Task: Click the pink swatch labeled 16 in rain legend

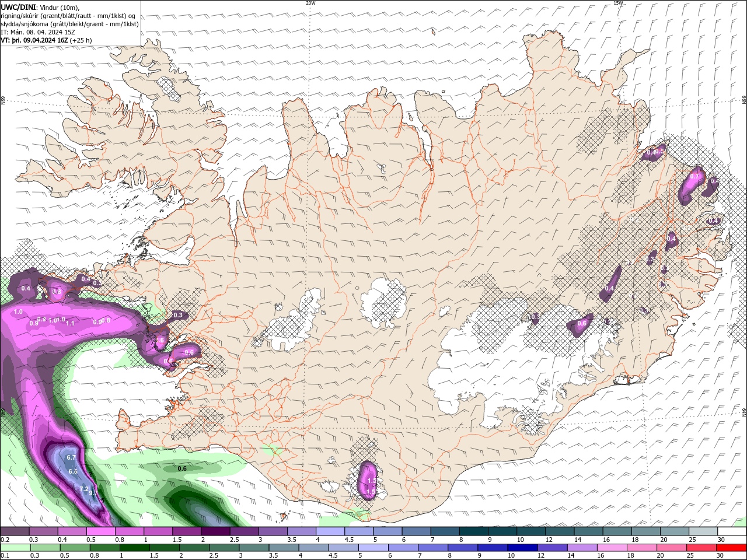Action: (x=612, y=547)
